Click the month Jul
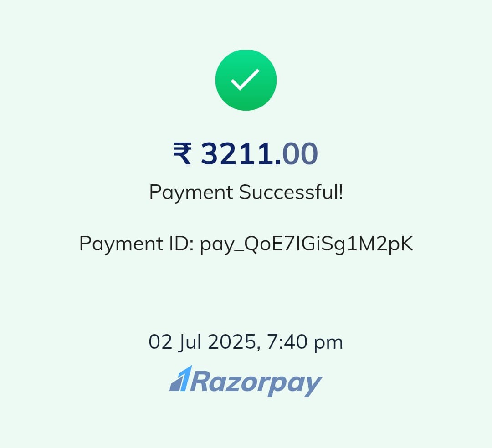 pyautogui.click(x=190, y=342)
